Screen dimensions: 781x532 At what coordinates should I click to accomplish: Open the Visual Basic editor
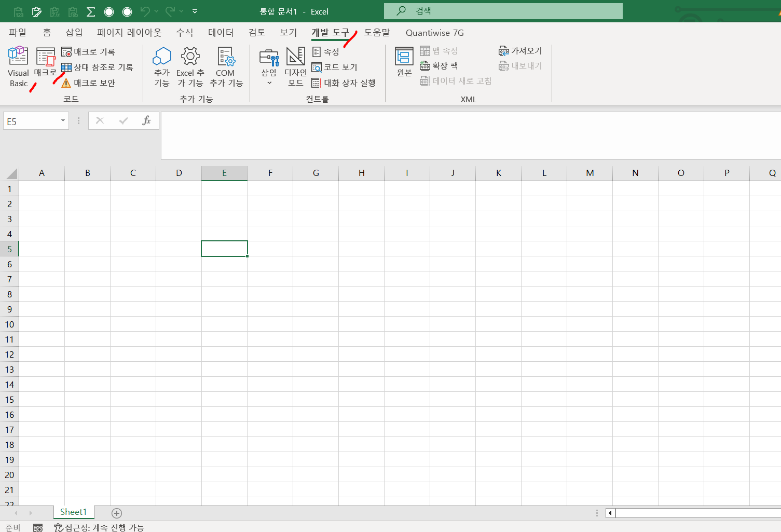click(18, 66)
